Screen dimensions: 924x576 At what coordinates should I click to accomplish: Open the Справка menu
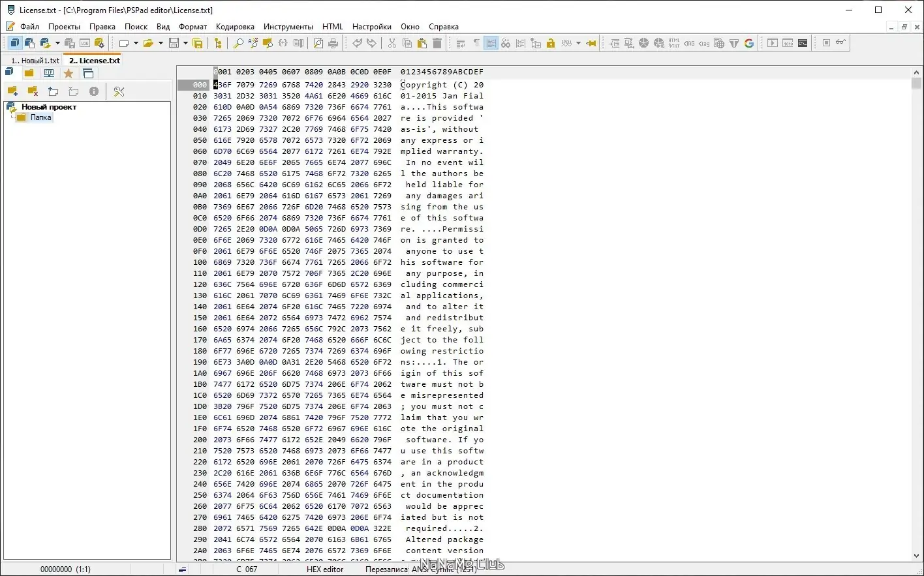444,27
